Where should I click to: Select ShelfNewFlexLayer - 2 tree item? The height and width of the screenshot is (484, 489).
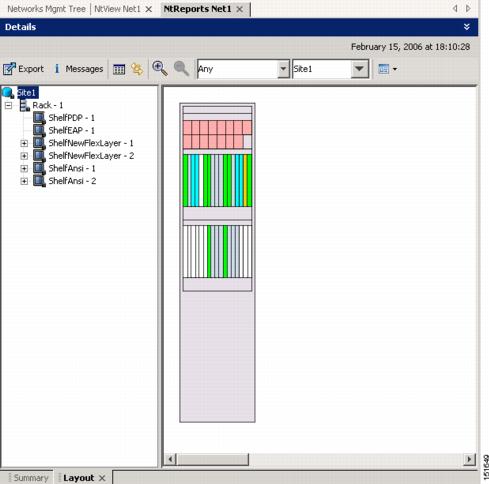tap(91, 156)
